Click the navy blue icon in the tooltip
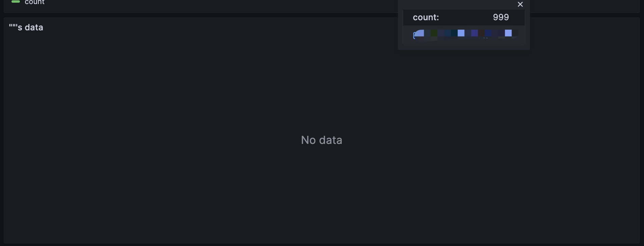This screenshot has width=644, height=246. pos(488,33)
